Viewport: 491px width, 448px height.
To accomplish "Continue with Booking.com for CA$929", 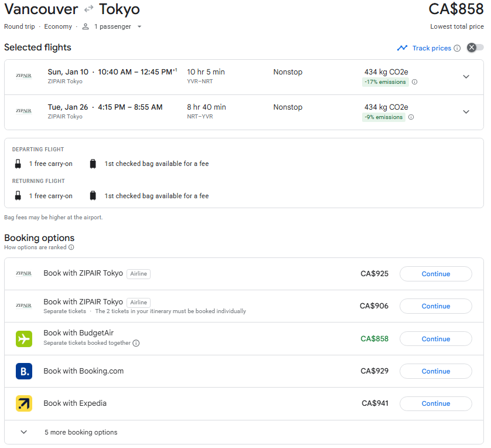I will [x=435, y=371].
